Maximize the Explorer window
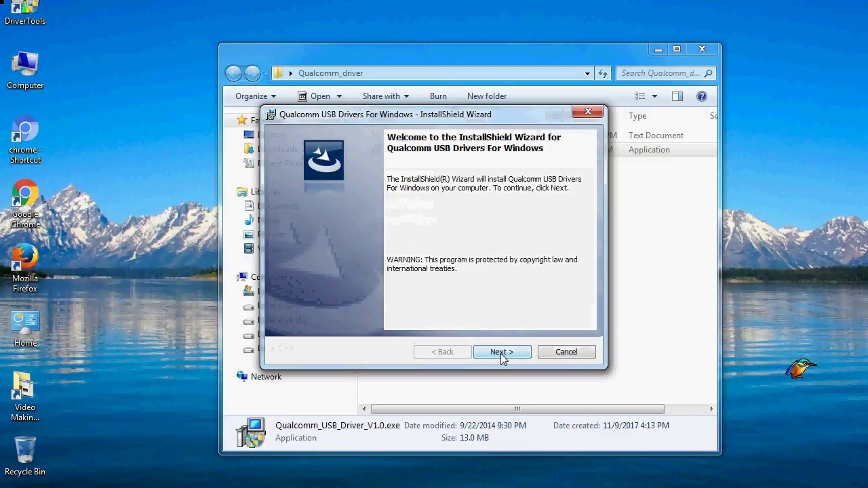This screenshot has height=488, width=868. (x=676, y=49)
